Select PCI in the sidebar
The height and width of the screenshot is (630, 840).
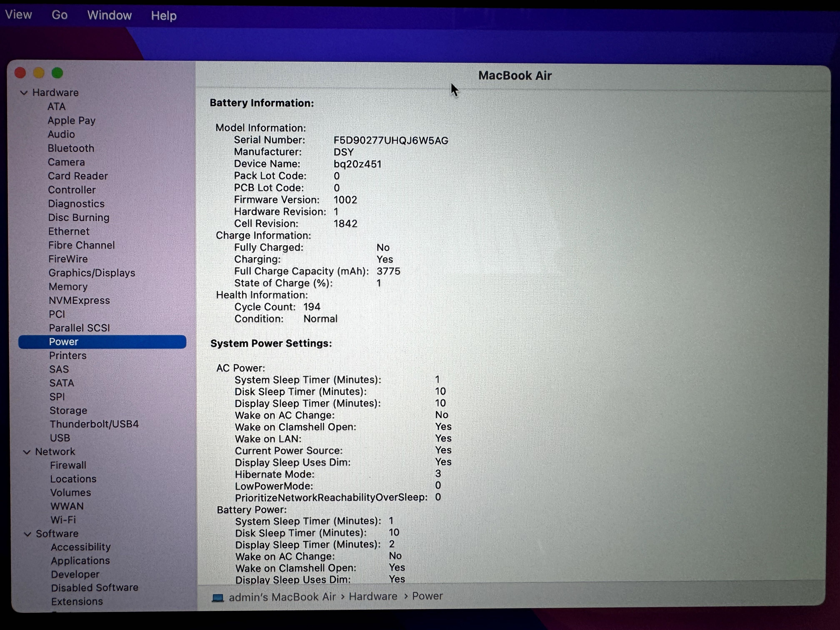[57, 314]
